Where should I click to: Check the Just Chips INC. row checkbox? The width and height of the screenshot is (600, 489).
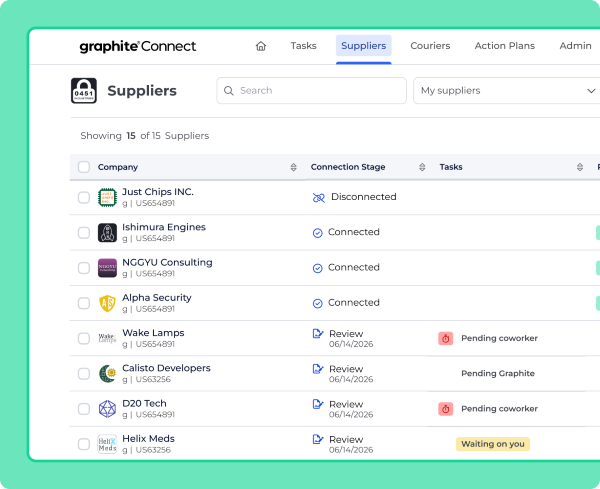pyautogui.click(x=84, y=197)
